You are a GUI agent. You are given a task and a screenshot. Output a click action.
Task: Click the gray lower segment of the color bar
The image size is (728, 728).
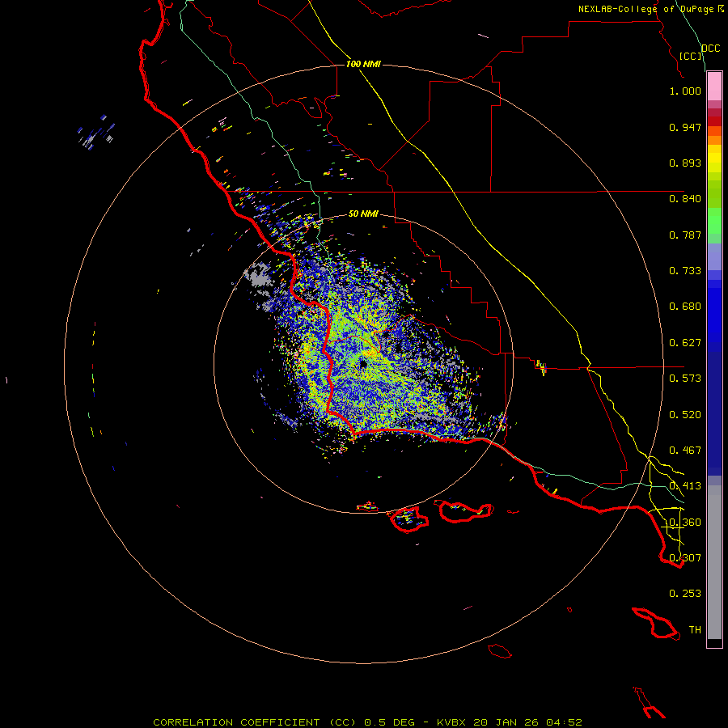(714, 562)
